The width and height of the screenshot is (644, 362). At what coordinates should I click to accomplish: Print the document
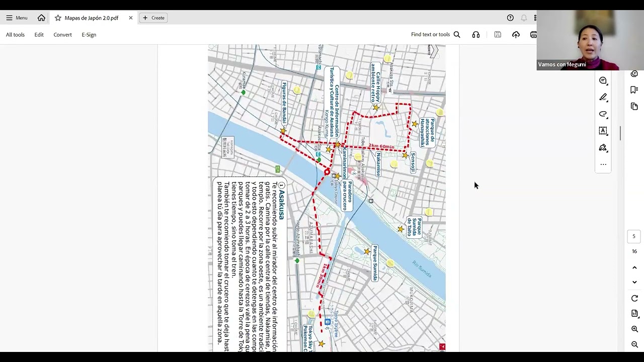pyautogui.click(x=533, y=35)
